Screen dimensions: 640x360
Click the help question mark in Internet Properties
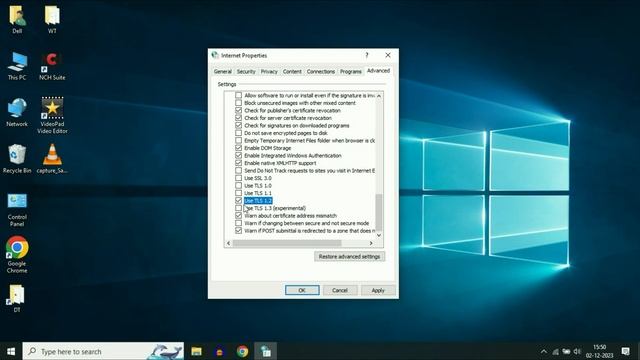[367, 55]
